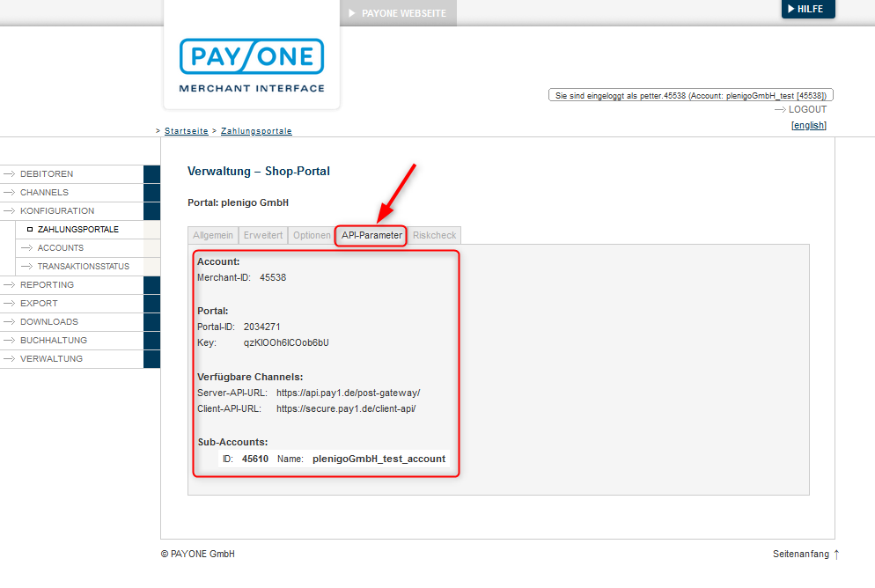Click the Key value qzKlOOh6lCOob6bU
This screenshot has height=588, width=875.
click(x=286, y=342)
